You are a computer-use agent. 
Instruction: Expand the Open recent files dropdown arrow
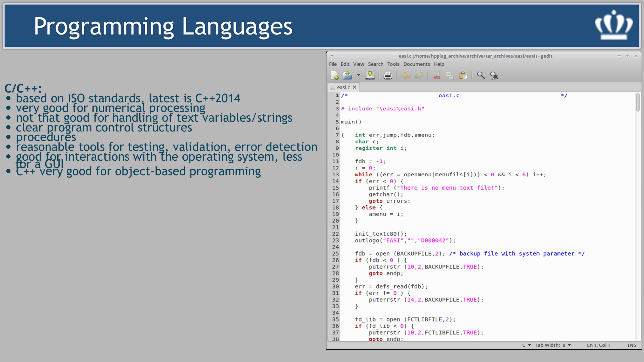[358, 75]
